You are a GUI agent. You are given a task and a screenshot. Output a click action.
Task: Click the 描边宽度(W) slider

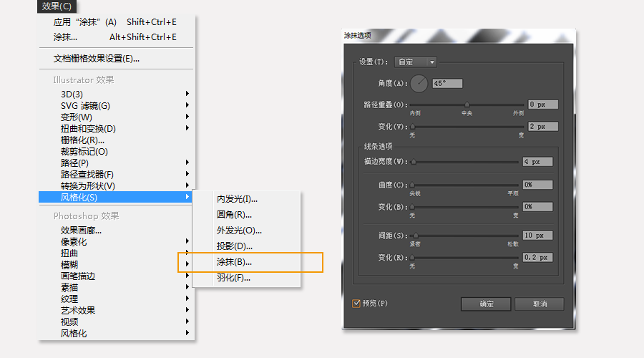point(465,162)
